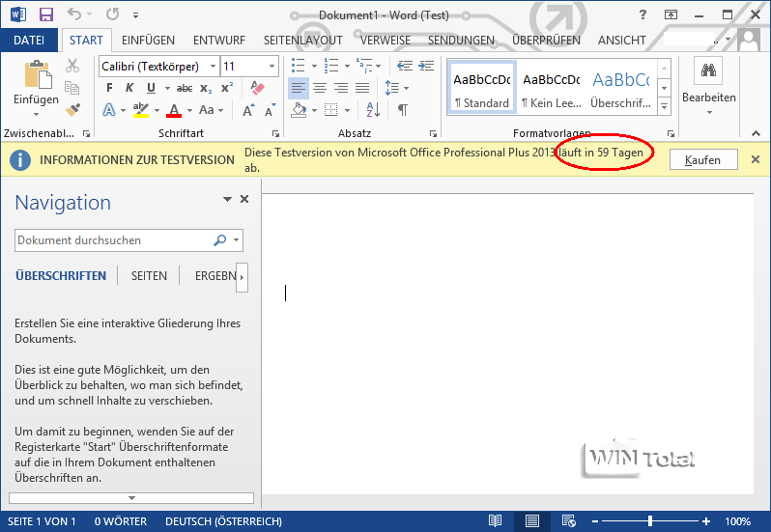Toggle underline formatting U
The image size is (771, 532).
151,88
